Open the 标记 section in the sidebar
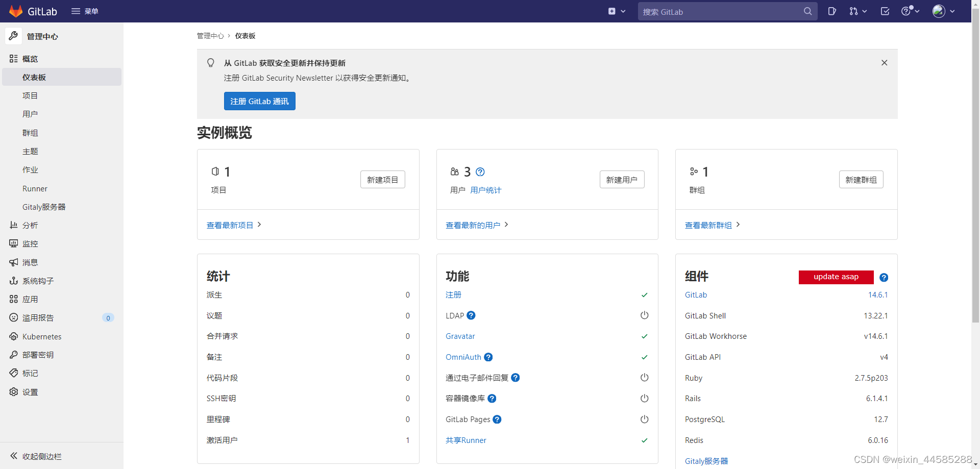Viewport: 980px width, 469px height. (29, 373)
